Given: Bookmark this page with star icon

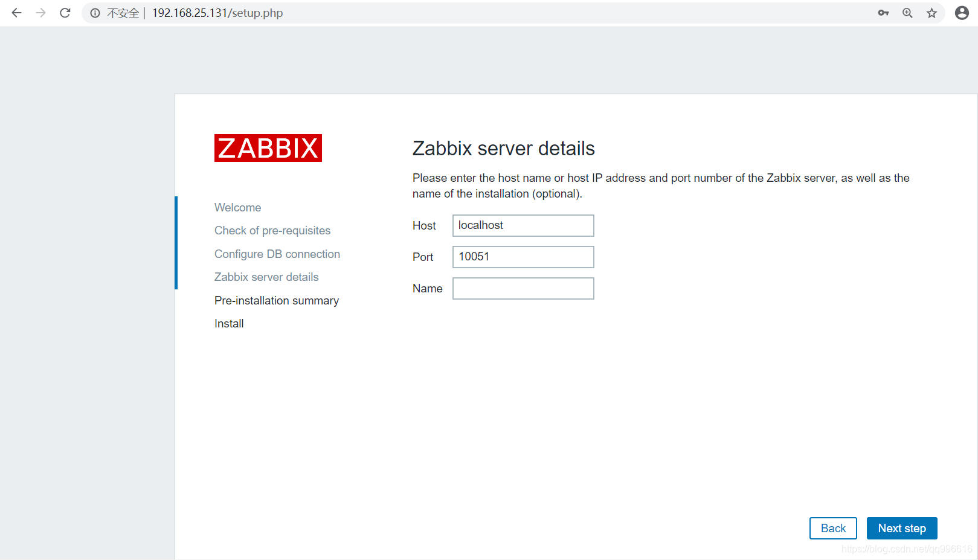Looking at the screenshot, I should [931, 13].
